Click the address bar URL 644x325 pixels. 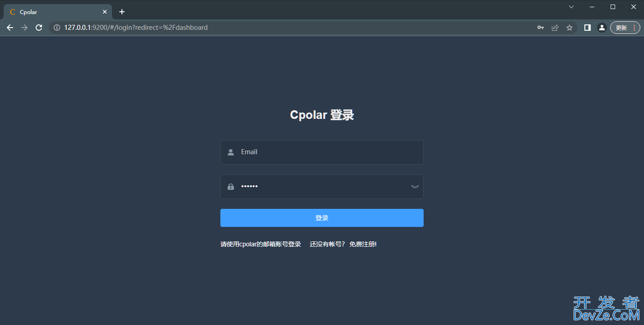(x=136, y=28)
